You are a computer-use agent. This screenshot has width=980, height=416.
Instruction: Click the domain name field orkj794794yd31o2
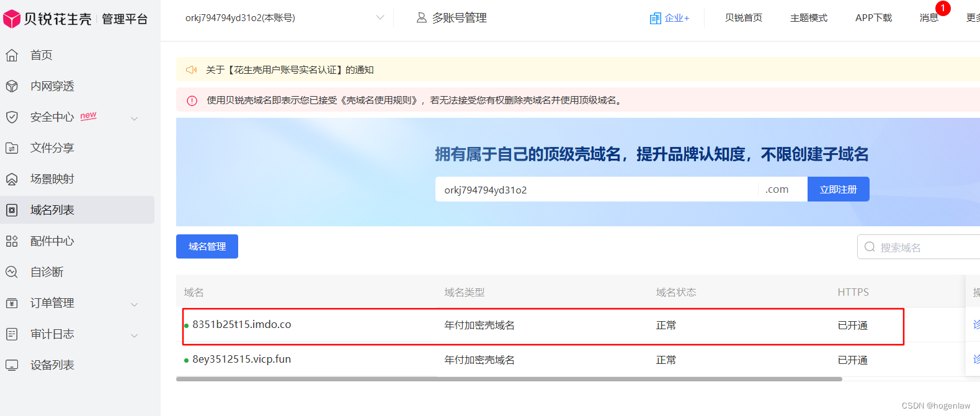(595, 189)
